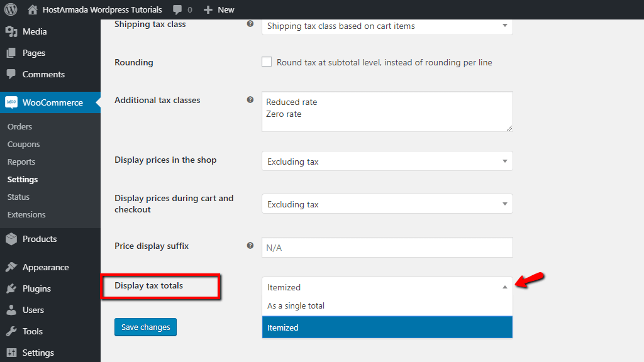Open WooCommerce Orders submenu item
The width and height of the screenshot is (644, 362).
[x=19, y=126]
